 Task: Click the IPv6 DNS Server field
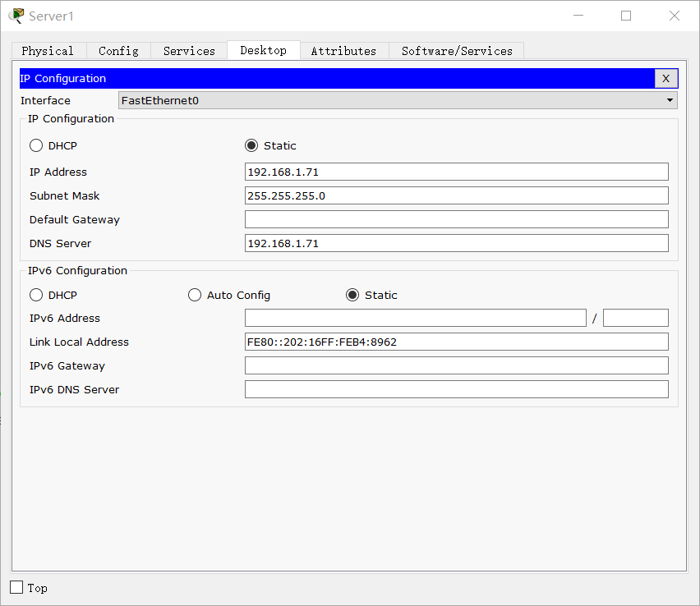(x=456, y=389)
